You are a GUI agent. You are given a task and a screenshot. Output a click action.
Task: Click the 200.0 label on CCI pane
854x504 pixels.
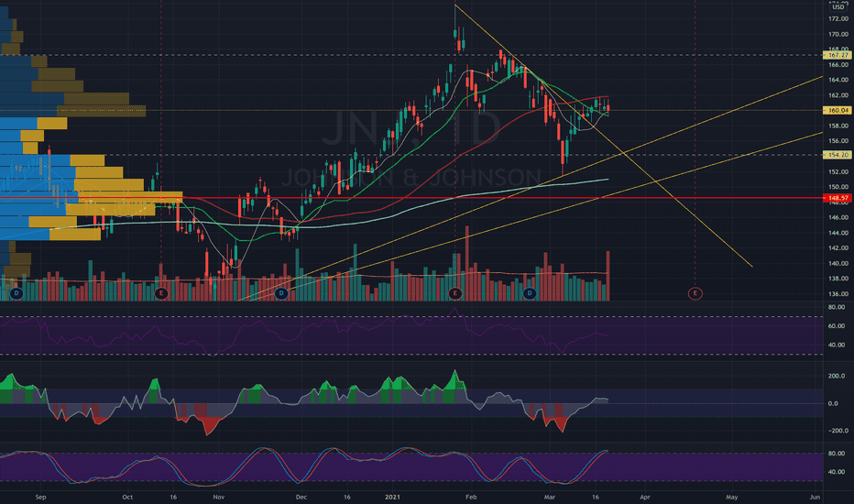click(837, 376)
